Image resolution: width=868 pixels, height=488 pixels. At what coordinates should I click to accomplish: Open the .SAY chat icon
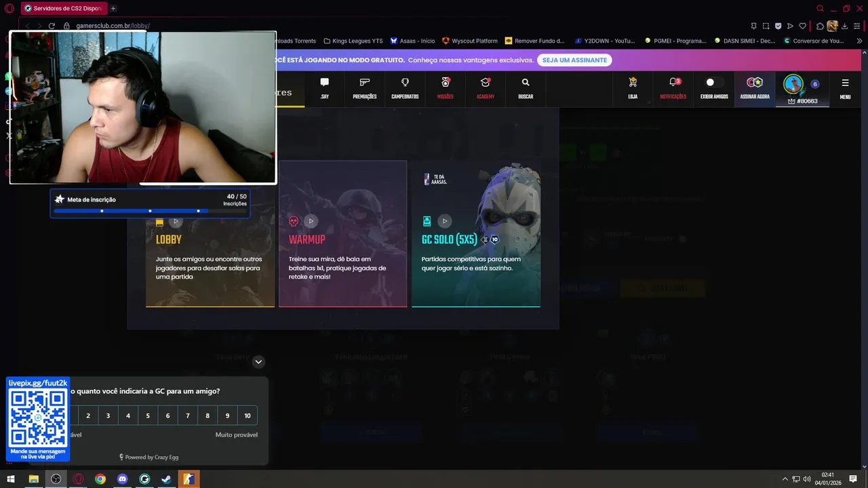324,82
